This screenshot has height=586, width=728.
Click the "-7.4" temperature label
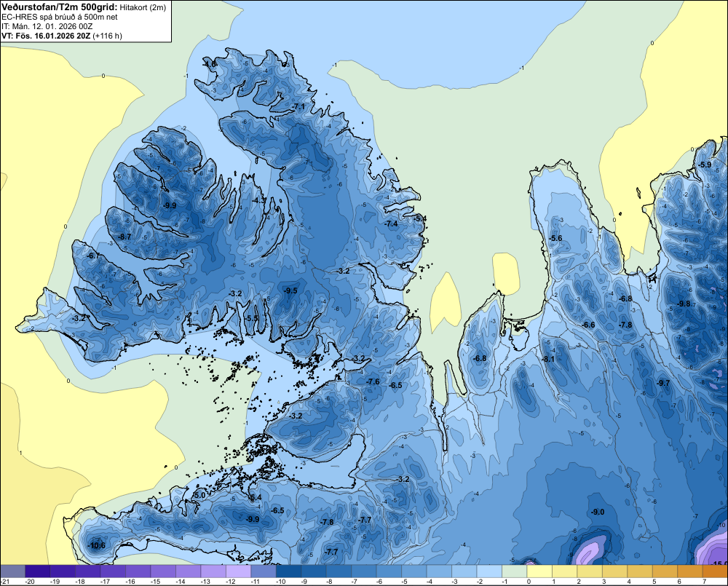pyautogui.click(x=392, y=223)
